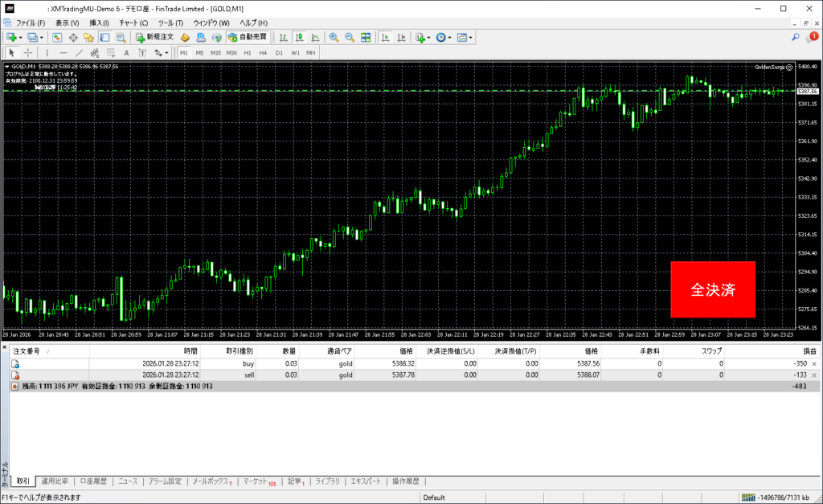Select the crosshair cursor tool

(x=28, y=52)
